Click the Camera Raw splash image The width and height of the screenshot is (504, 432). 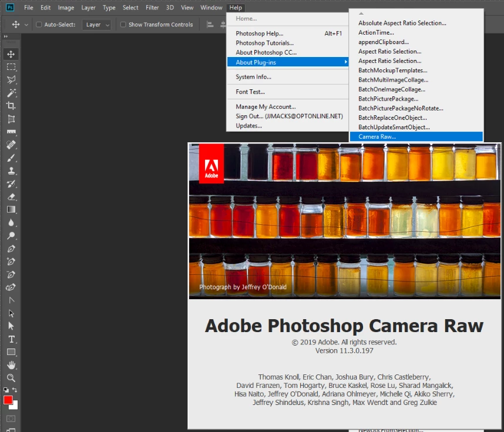[x=345, y=220]
